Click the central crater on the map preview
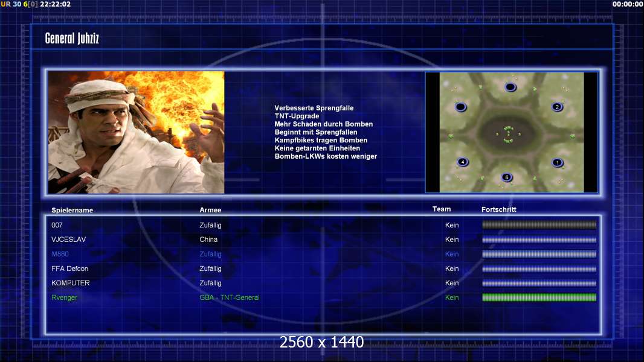The width and height of the screenshot is (644, 362). (x=507, y=134)
